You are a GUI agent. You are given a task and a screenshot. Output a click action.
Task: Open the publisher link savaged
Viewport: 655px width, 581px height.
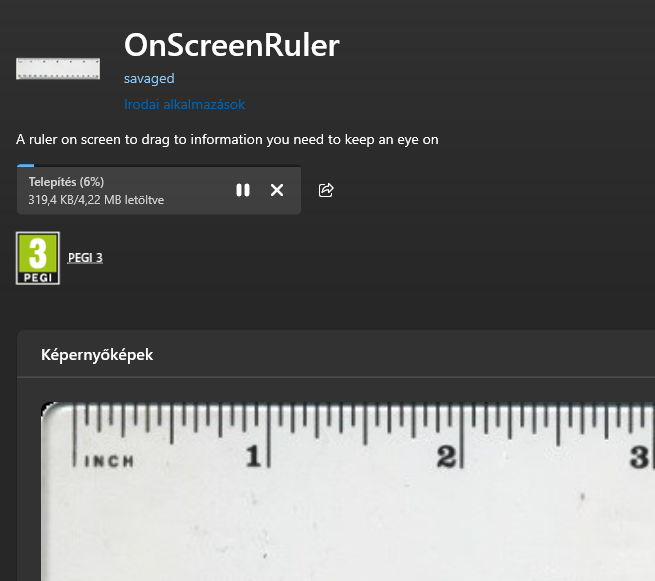pyautogui.click(x=149, y=79)
